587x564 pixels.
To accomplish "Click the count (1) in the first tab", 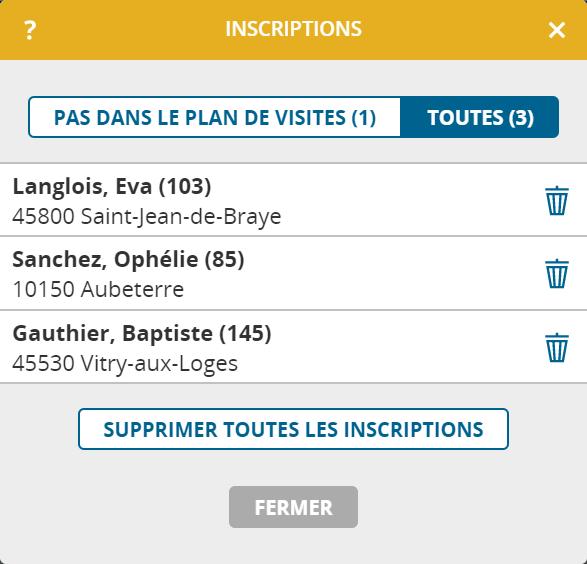I will [364, 118].
